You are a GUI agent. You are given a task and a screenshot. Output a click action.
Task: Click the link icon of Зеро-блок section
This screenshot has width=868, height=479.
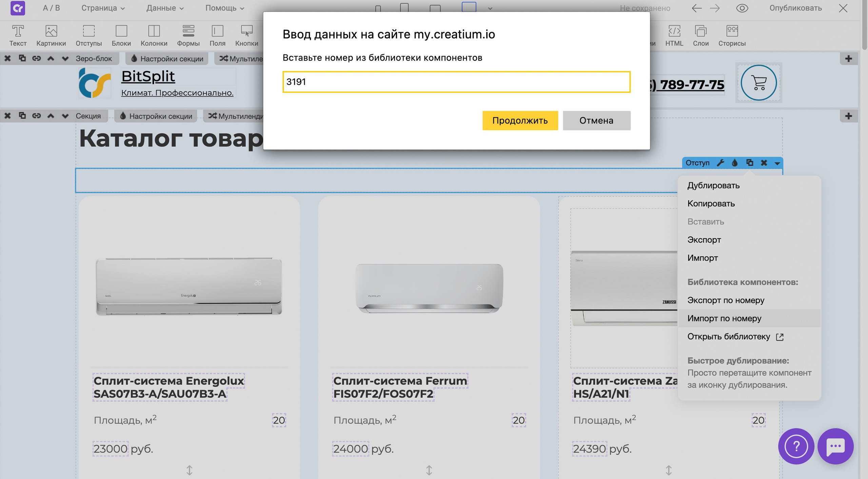pos(36,58)
